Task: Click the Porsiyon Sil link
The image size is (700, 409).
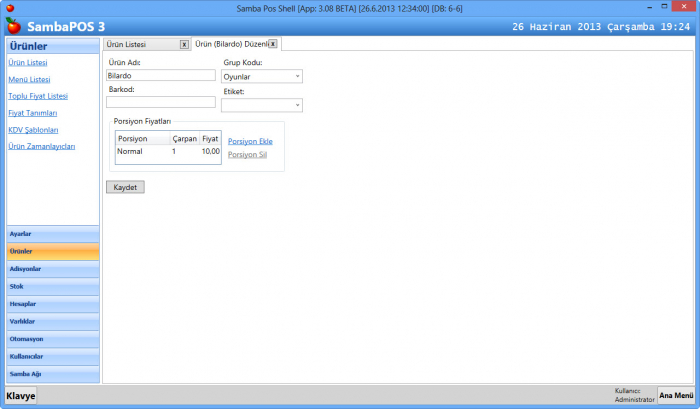Action: 247,155
